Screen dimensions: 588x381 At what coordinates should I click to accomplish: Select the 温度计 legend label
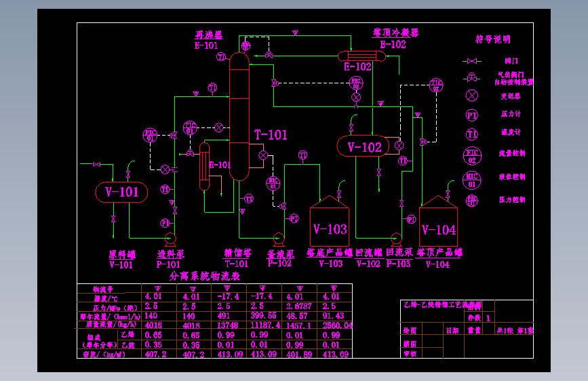click(x=511, y=132)
